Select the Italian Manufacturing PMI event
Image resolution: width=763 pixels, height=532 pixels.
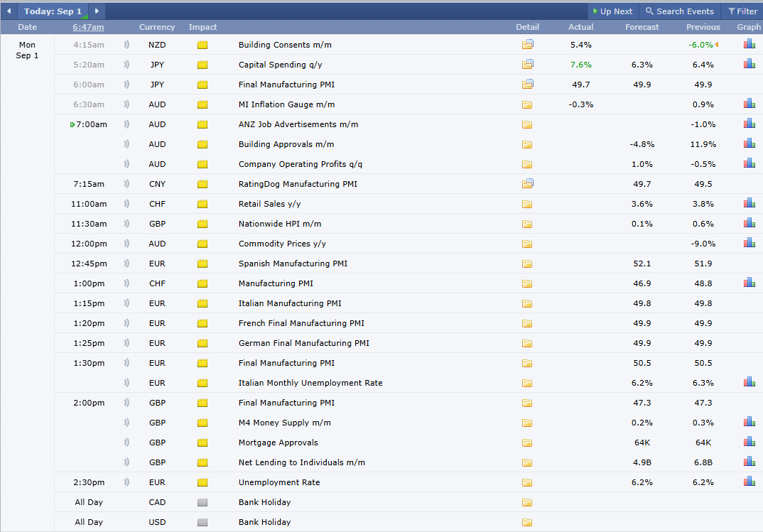pyautogui.click(x=290, y=303)
